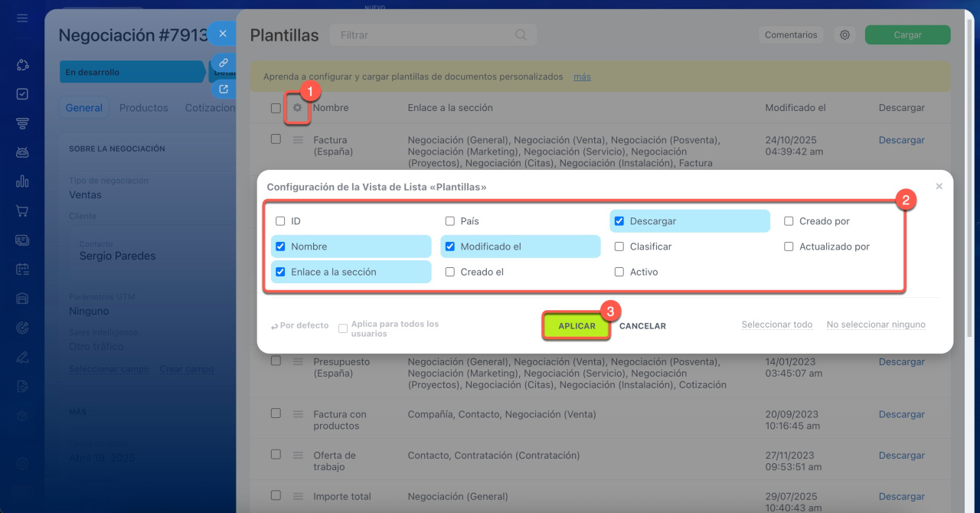This screenshot has height=513, width=980.
Task: Open the hamburger menu in left sidebar
Action: (x=22, y=18)
